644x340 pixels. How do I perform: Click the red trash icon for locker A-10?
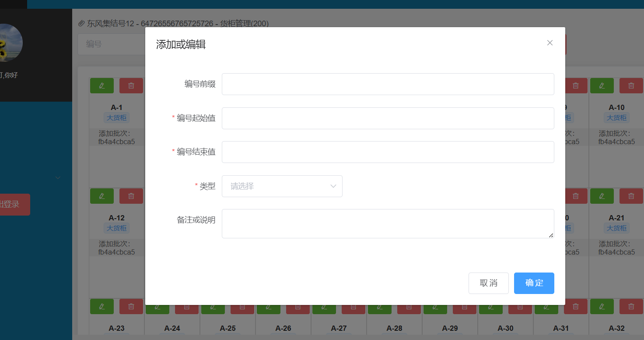(x=631, y=85)
